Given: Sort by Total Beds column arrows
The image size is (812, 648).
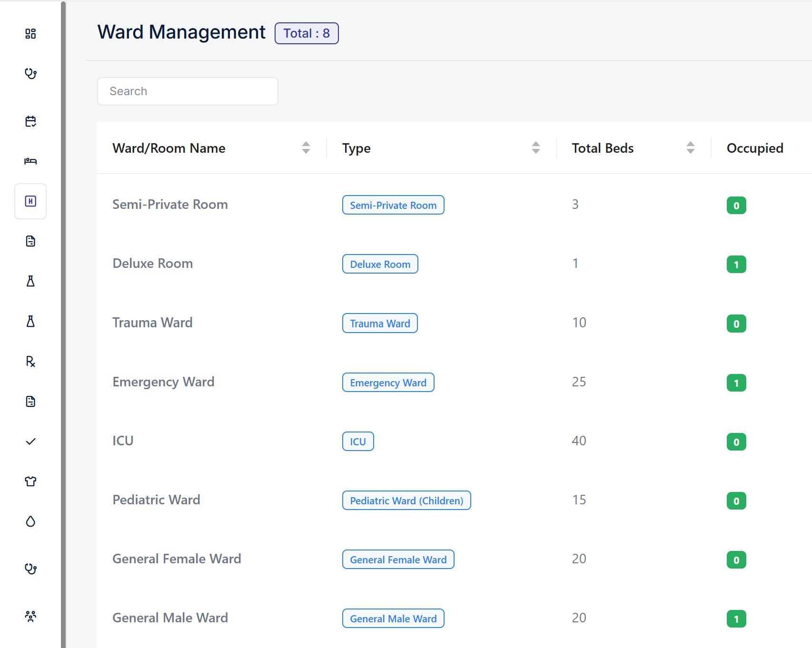Looking at the screenshot, I should point(691,148).
